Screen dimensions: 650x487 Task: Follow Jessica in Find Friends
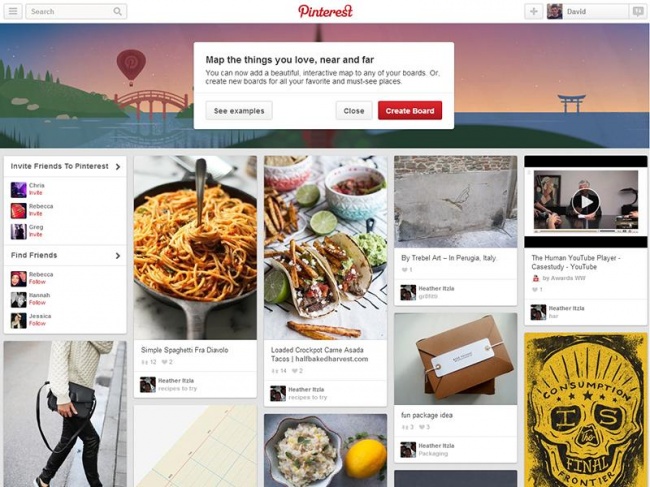(x=37, y=323)
